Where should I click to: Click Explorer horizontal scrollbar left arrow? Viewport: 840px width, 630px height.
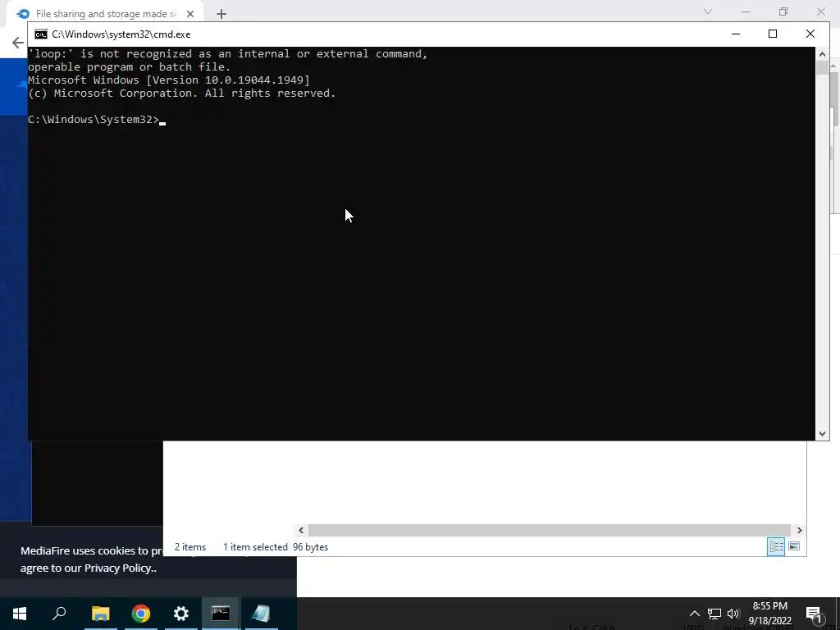[x=301, y=531]
